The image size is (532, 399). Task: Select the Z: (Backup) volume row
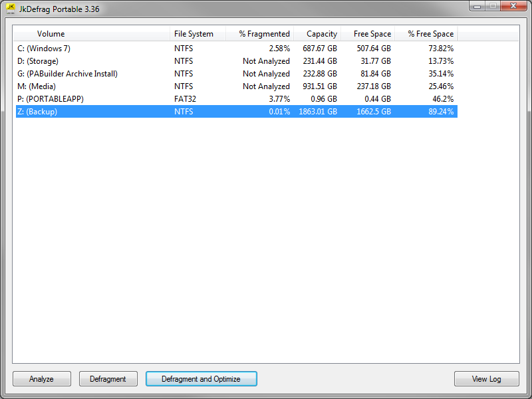point(37,112)
